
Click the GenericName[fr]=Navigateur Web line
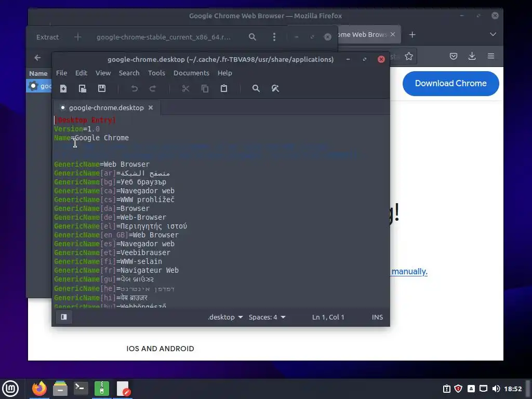tap(116, 270)
